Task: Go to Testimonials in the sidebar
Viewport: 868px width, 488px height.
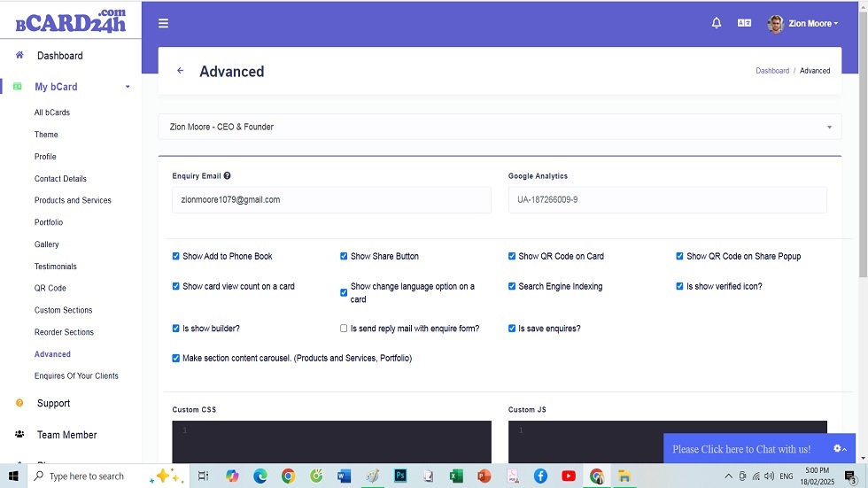Action: click(x=56, y=267)
